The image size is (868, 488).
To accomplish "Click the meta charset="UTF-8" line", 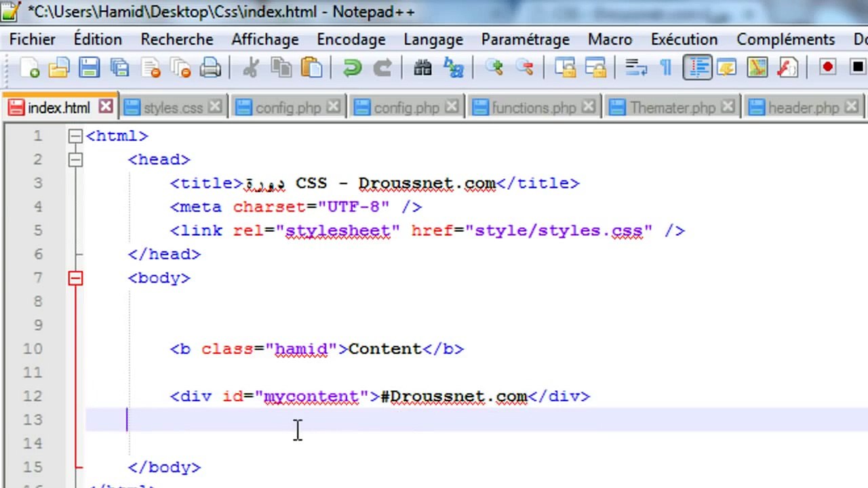I will tap(296, 207).
